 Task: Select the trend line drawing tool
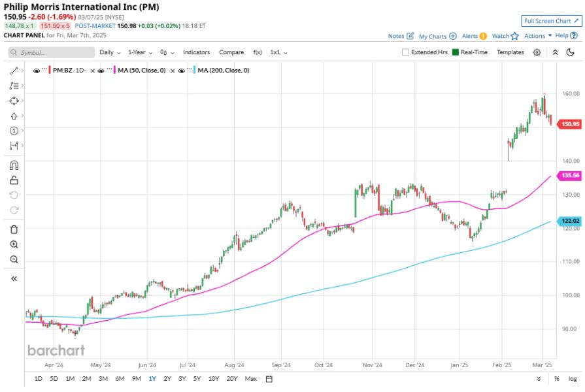coord(14,71)
